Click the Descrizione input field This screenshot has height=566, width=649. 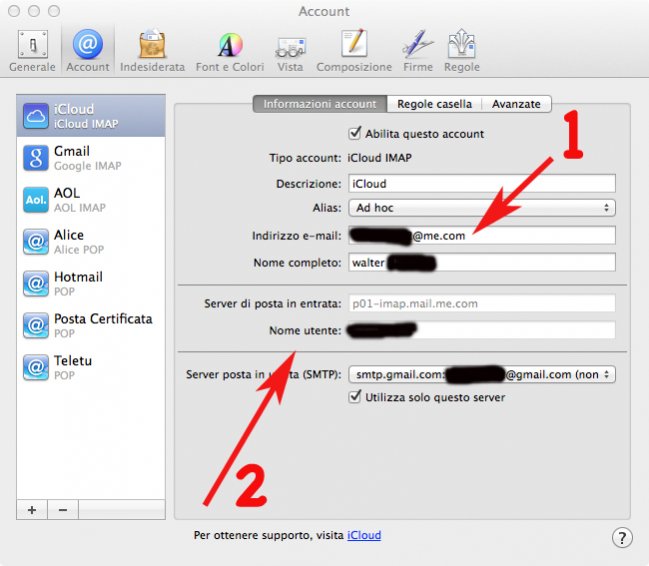pyautogui.click(x=482, y=183)
